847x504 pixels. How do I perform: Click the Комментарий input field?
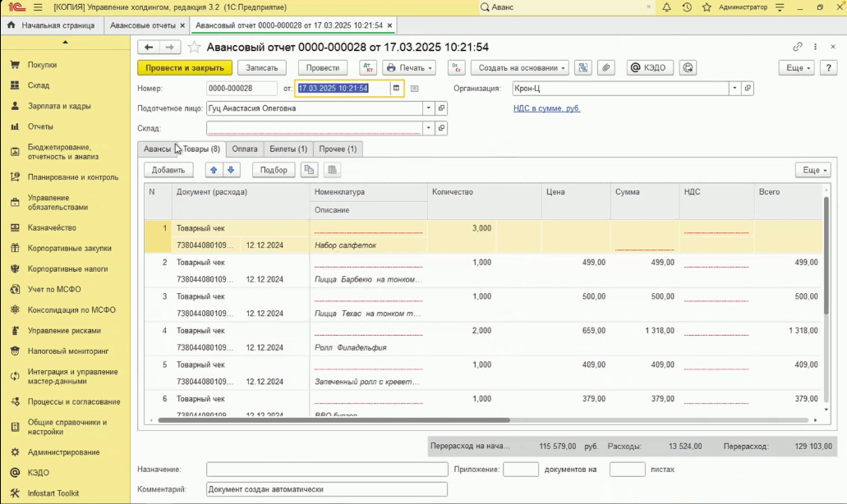pos(326,489)
